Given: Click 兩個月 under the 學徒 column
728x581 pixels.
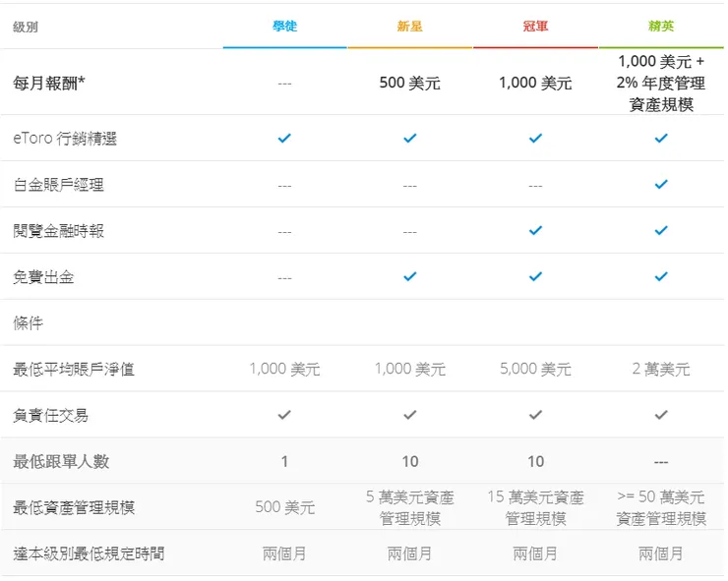Looking at the screenshot, I should coord(284,553).
